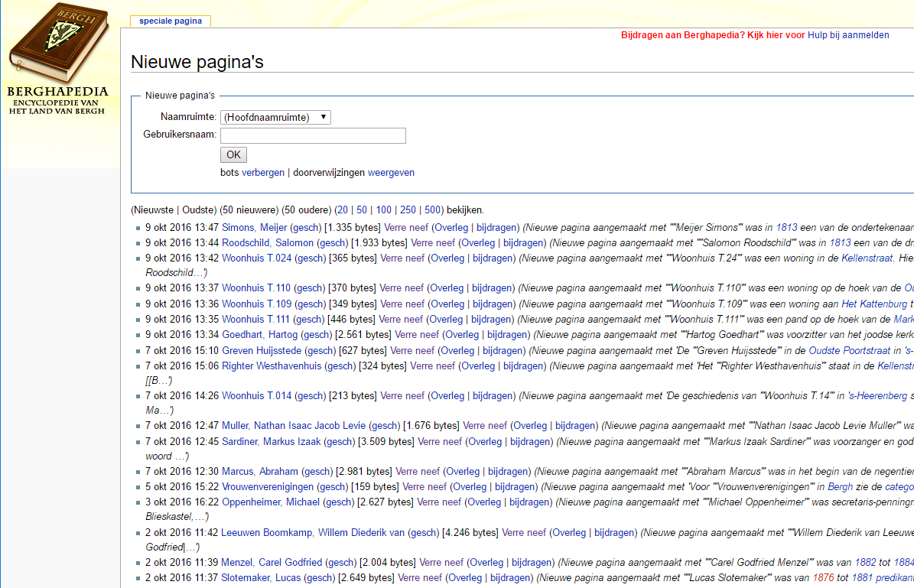The width and height of the screenshot is (914, 588).
Task: Focus the Gebruikersnaam text field
Action: [313, 136]
